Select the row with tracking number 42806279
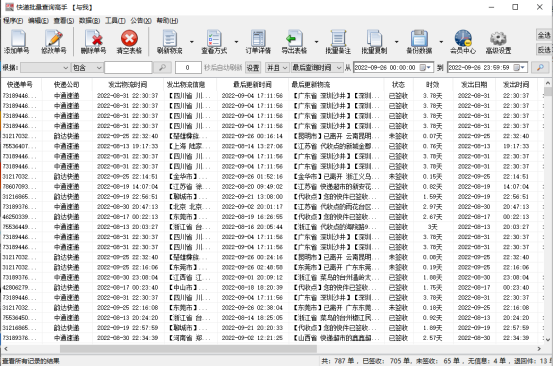Image resolution: width=554 pixels, height=366 pixels. click(x=271, y=288)
